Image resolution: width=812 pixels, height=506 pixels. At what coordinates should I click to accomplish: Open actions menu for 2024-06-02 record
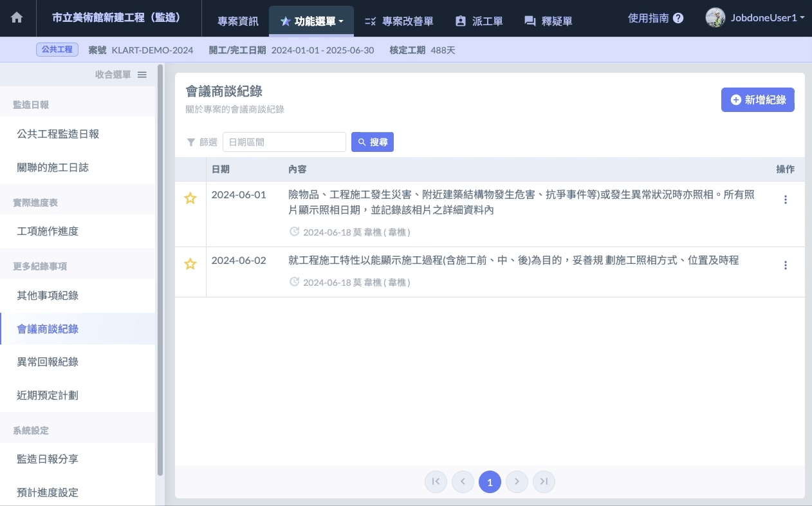785,265
